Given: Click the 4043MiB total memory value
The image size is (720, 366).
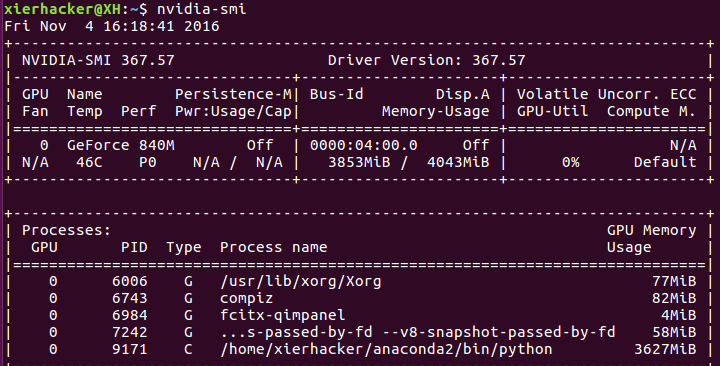Looking at the screenshot, I should point(458,162).
